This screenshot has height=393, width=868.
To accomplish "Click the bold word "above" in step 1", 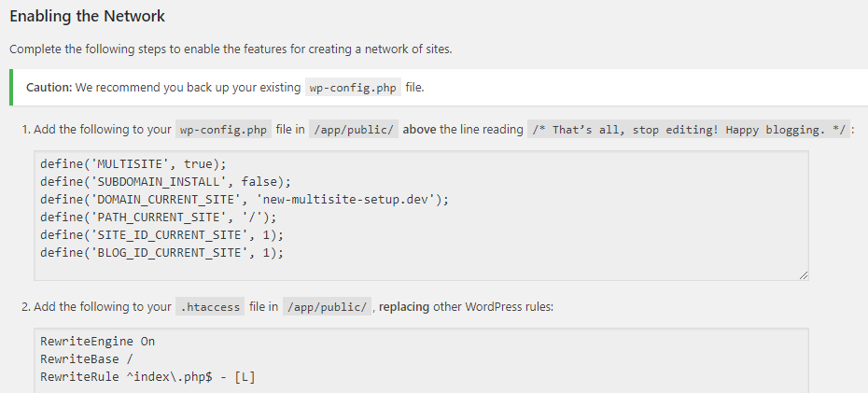I will (x=420, y=130).
